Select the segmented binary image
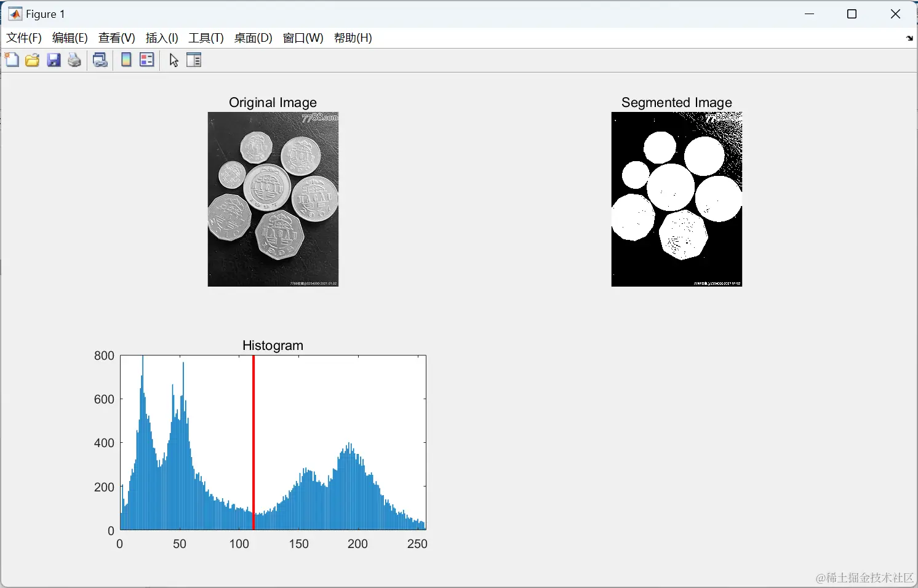Viewport: 918px width, 588px height. tap(677, 199)
